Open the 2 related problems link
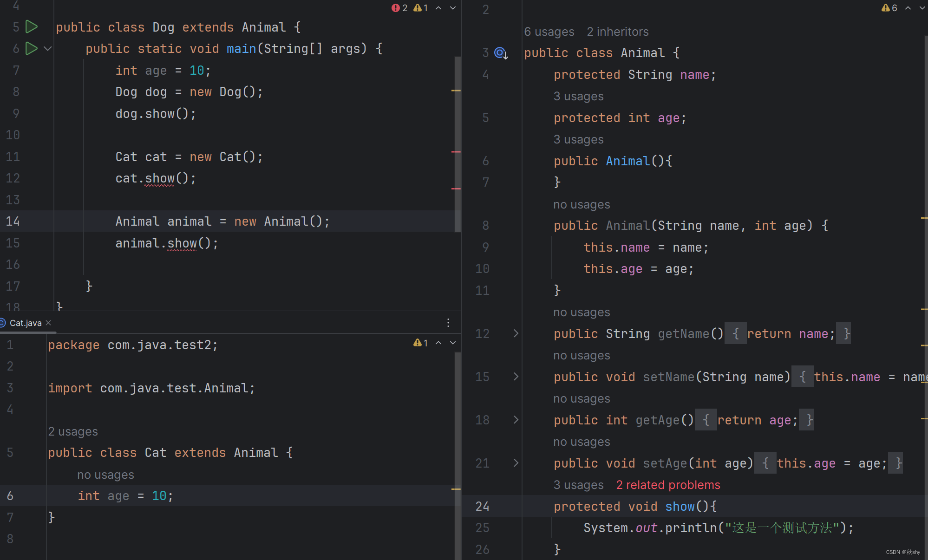 pyautogui.click(x=668, y=485)
